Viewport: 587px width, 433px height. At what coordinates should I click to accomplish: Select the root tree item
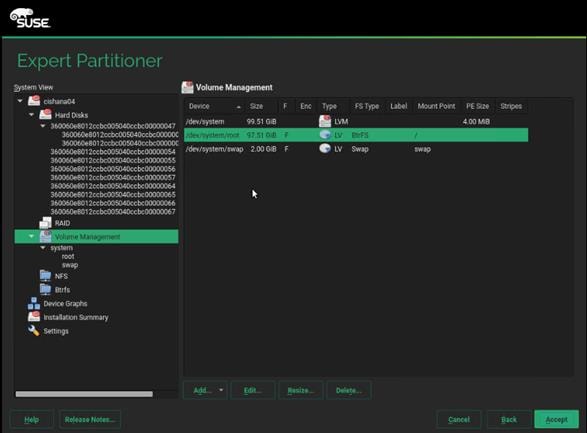point(68,256)
